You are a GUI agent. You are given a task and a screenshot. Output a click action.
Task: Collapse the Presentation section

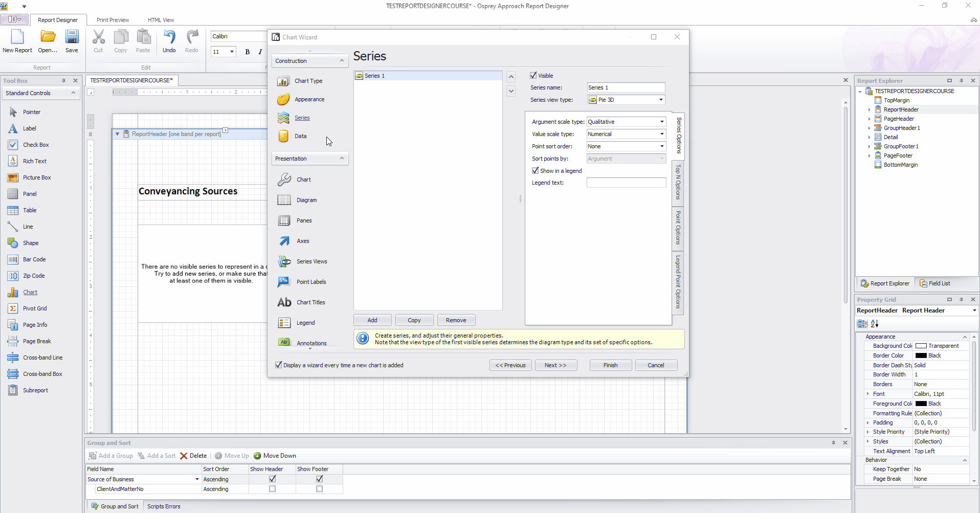pos(342,159)
